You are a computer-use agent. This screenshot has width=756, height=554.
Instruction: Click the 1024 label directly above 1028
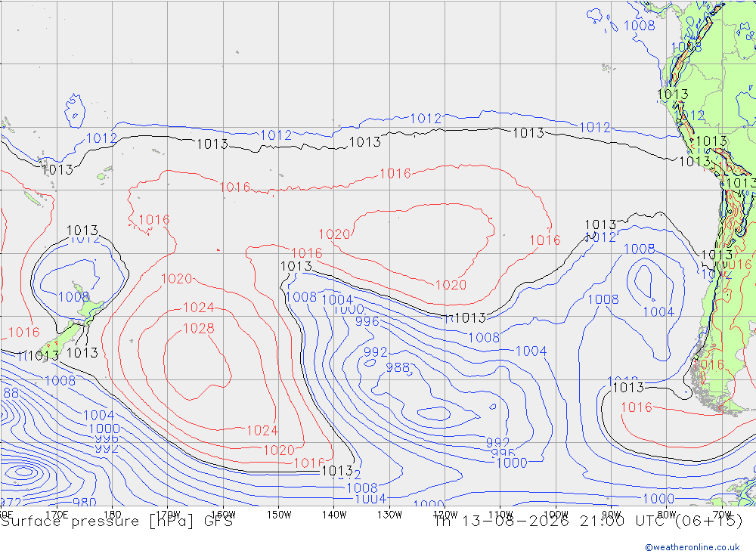198,308
